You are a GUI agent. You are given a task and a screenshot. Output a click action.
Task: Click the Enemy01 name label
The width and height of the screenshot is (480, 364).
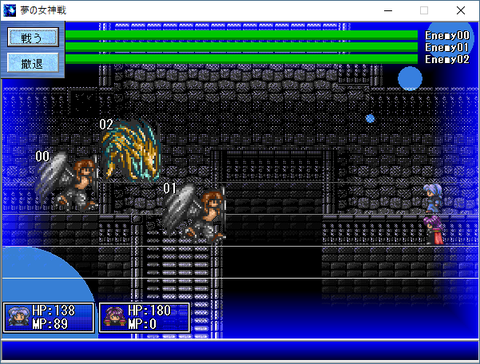tap(447, 47)
